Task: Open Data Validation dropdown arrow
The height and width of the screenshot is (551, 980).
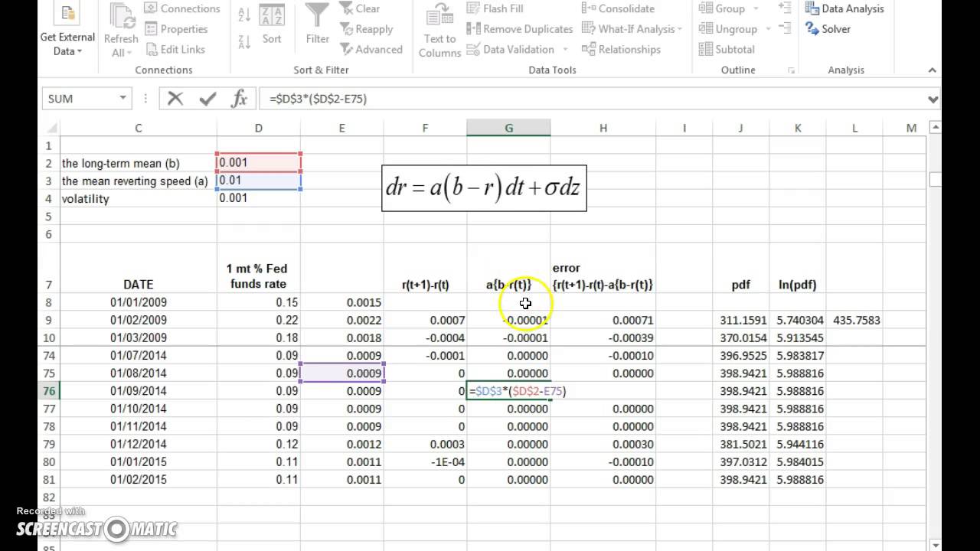Action: click(566, 50)
